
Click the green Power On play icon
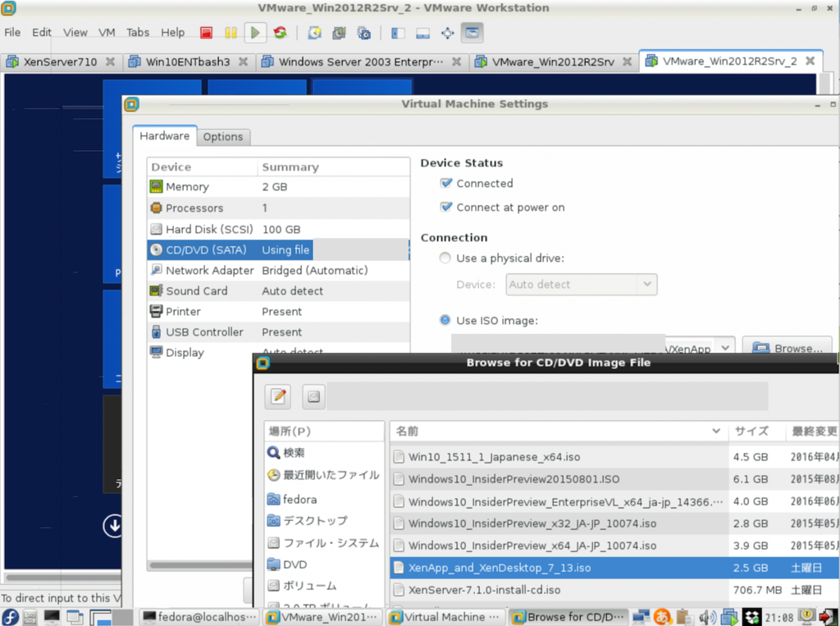pyautogui.click(x=255, y=33)
